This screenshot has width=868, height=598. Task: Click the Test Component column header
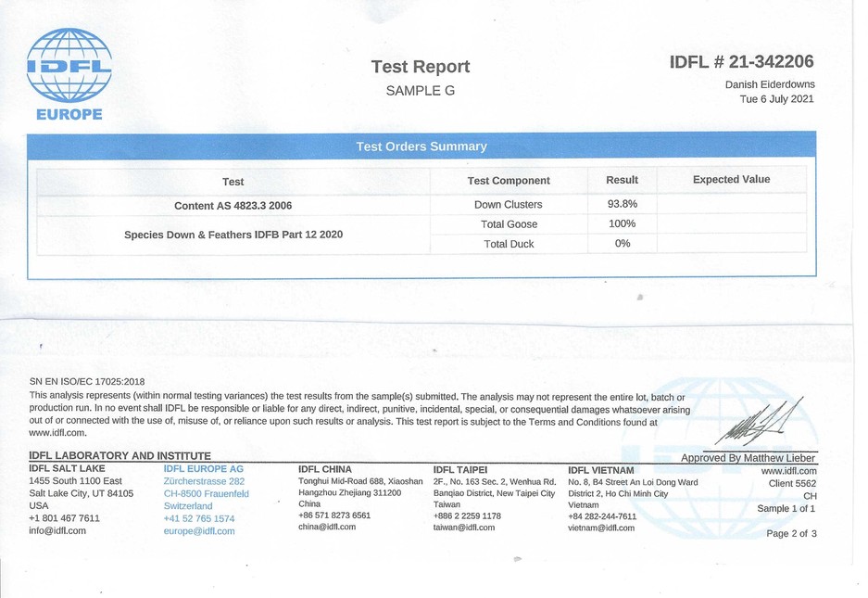(x=509, y=181)
